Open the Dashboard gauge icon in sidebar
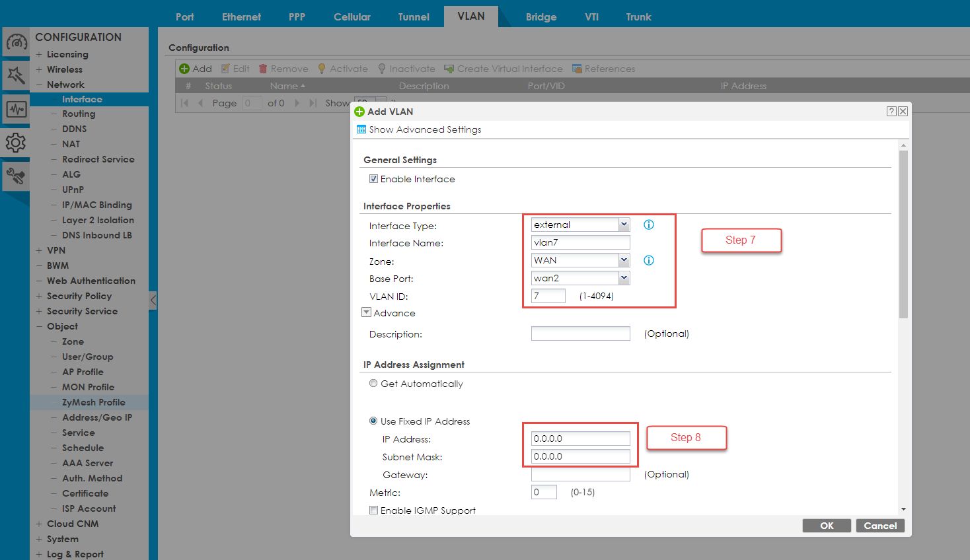This screenshot has height=560, width=970. (16, 42)
